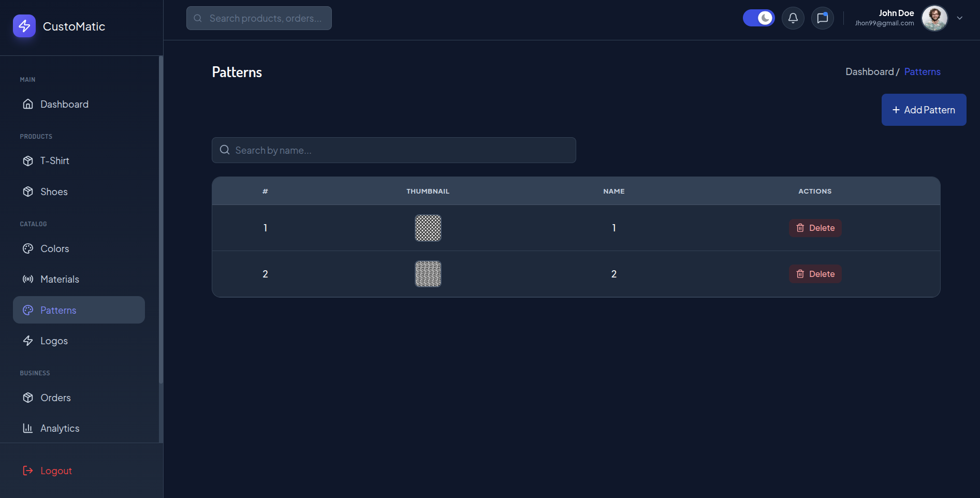
Task: Click the Patterns breadcrumb link
Action: pos(922,72)
